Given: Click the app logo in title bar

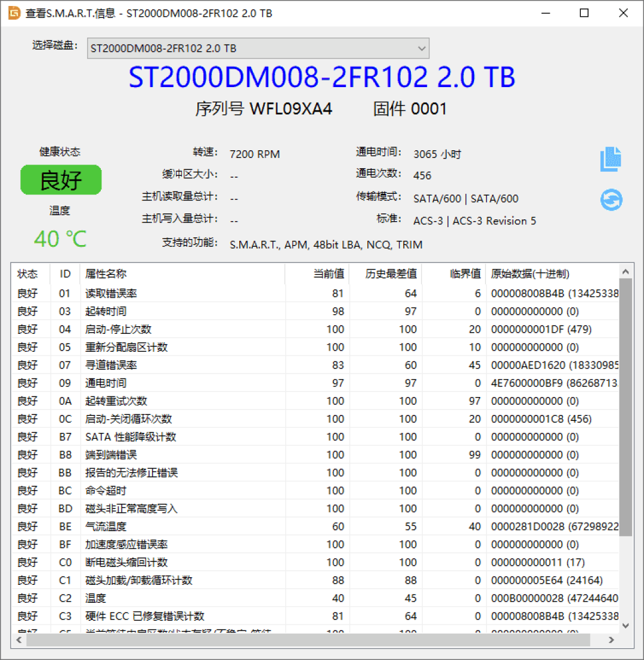Looking at the screenshot, I should click(14, 13).
